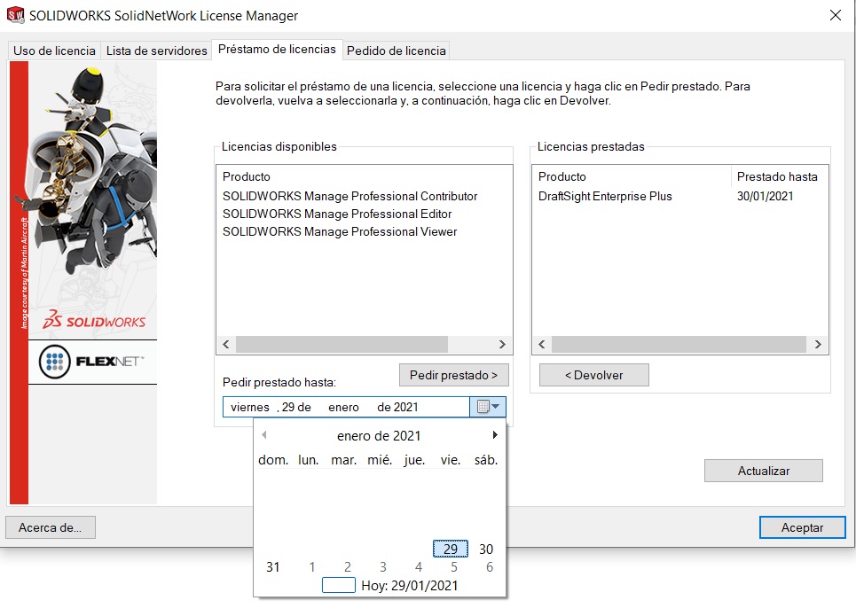Click the SOLIDWORKS logo on the banner
This screenshot has width=856, height=616.
click(x=94, y=320)
